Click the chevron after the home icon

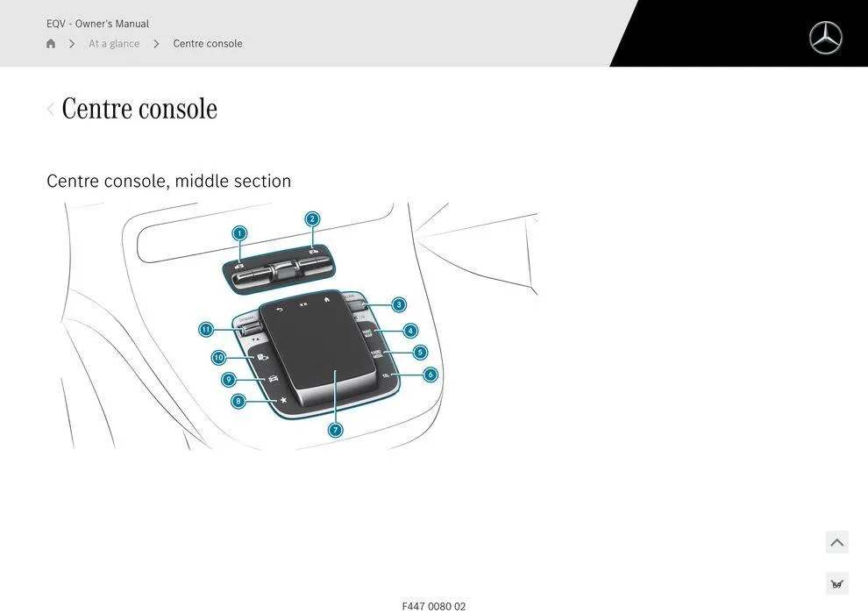pyautogui.click(x=72, y=43)
